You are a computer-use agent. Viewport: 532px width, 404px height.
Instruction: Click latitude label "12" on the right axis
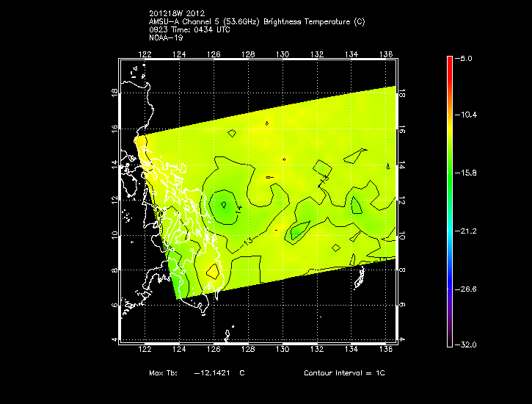point(401,200)
